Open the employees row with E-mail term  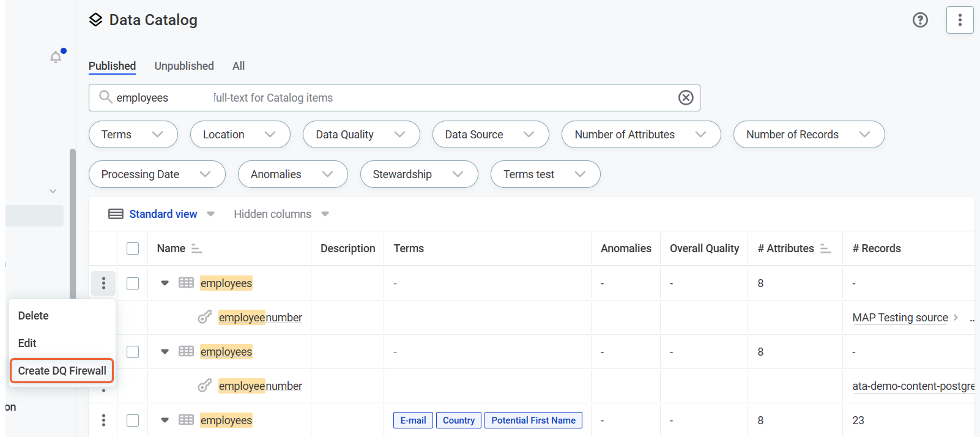[226, 420]
